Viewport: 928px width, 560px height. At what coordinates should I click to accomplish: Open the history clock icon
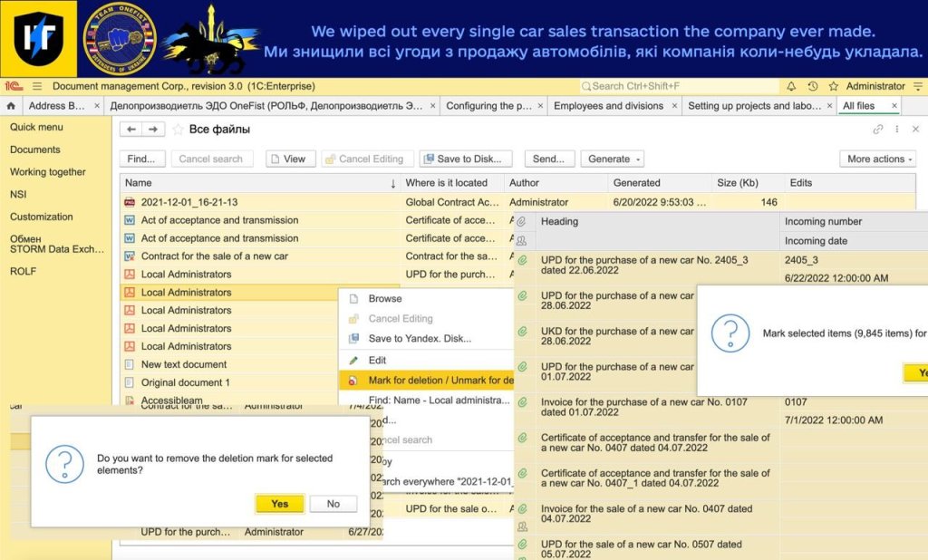tap(812, 86)
